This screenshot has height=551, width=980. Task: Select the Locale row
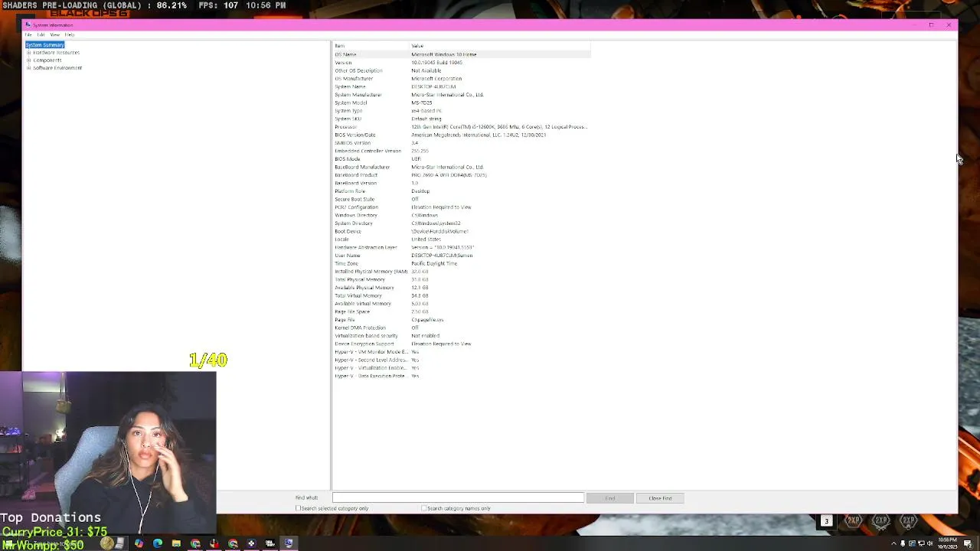pyautogui.click(x=462, y=240)
